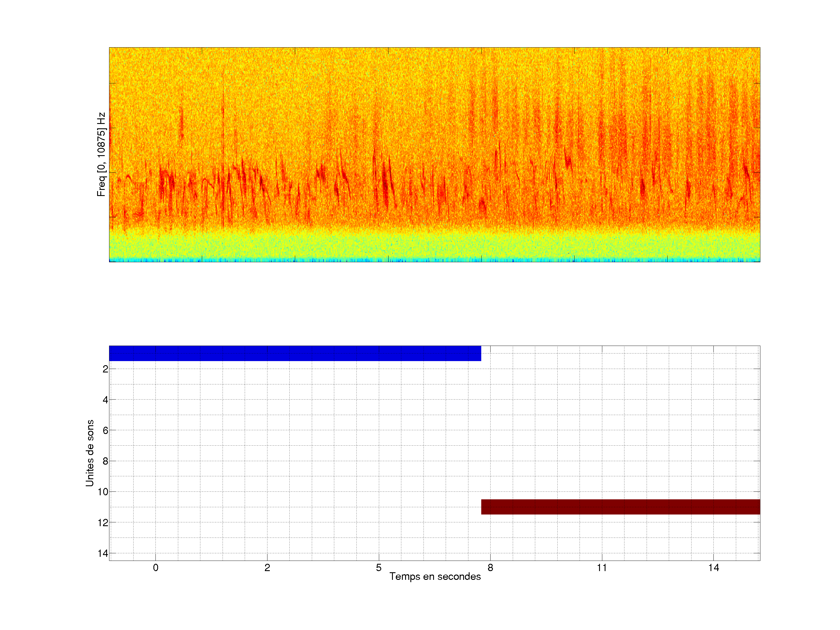Screen dimensions: 840x630
Task: Click y-axis tick label 8
Action: (x=105, y=461)
